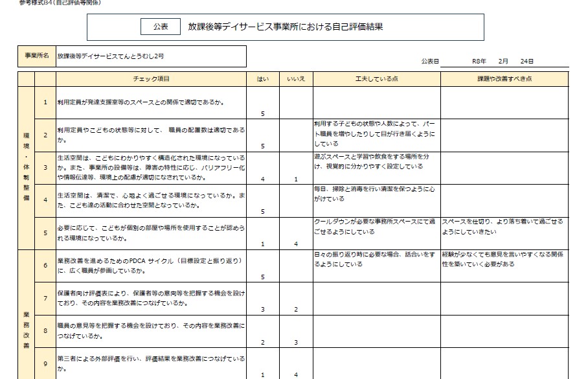Click the はい count cell for item 3
The width and height of the screenshot is (588, 379).
pos(263,178)
